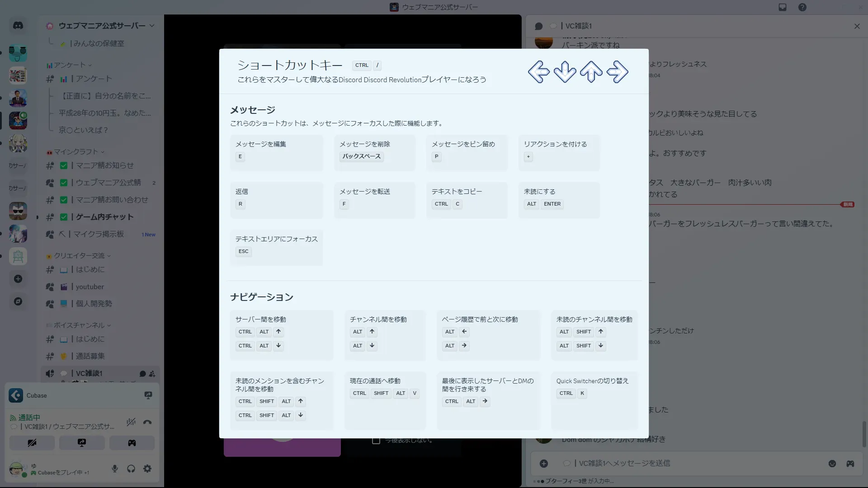Screen dimensions: 868x488
Task: Click the Help question mark icon
Action: (802, 7)
